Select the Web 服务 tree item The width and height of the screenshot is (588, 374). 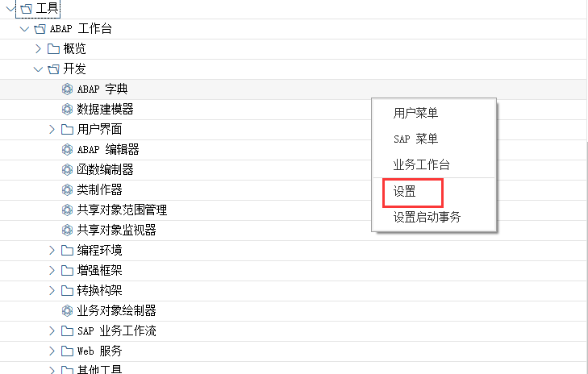[99, 351]
